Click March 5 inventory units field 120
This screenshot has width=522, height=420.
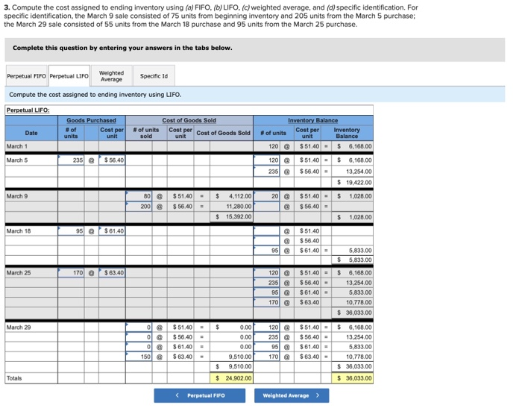click(x=267, y=160)
